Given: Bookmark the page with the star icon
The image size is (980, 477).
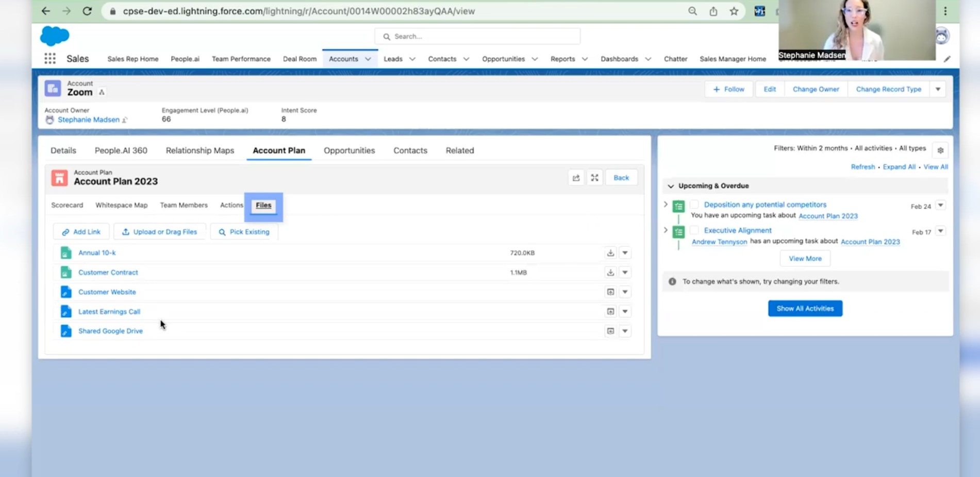Looking at the screenshot, I should [x=734, y=11].
